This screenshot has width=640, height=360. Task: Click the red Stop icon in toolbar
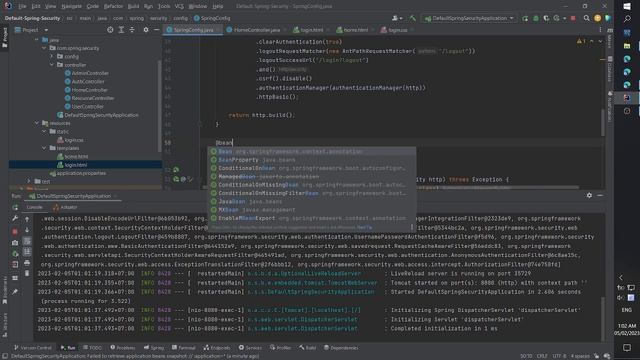(573, 18)
